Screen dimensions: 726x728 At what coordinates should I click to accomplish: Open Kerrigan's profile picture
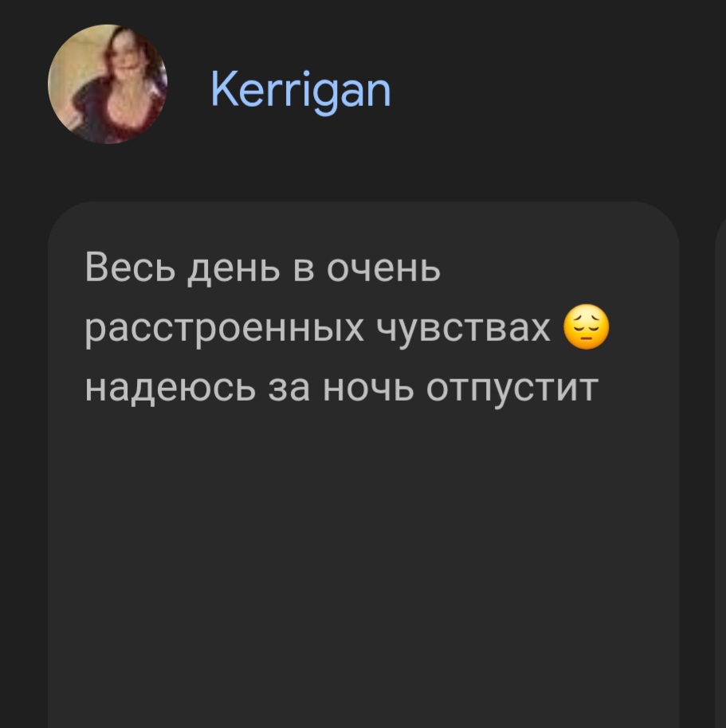[x=108, y=84]
